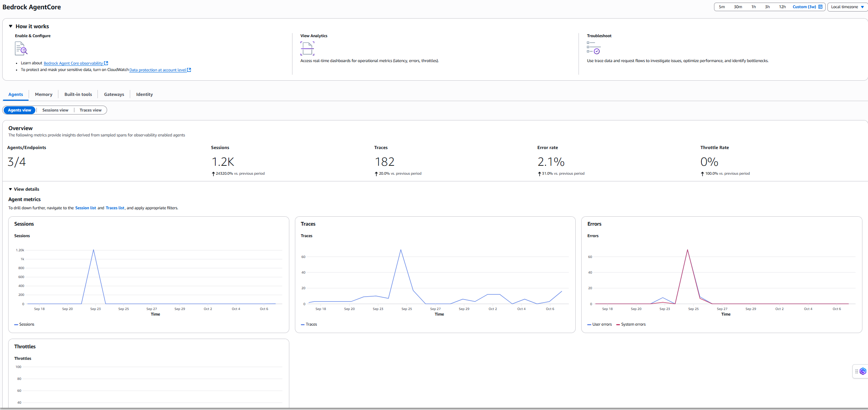
Task: Click the View Analytics dashboard icon
Action: tap(307, 48)
